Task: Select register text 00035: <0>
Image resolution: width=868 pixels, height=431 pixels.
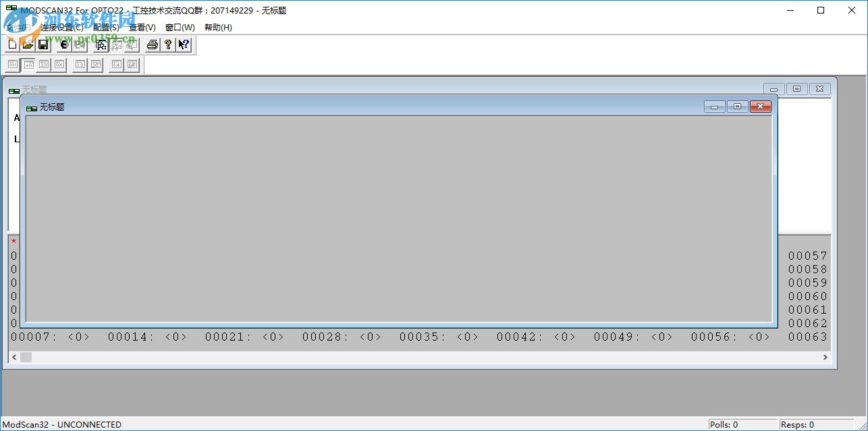Action: pos(439,337)
